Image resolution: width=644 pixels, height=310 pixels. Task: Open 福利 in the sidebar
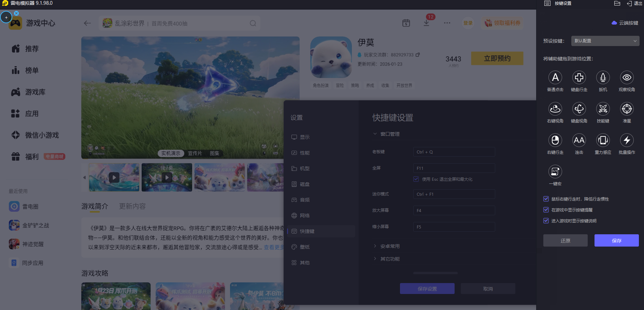pyautogui.click(x=25, y=157)
